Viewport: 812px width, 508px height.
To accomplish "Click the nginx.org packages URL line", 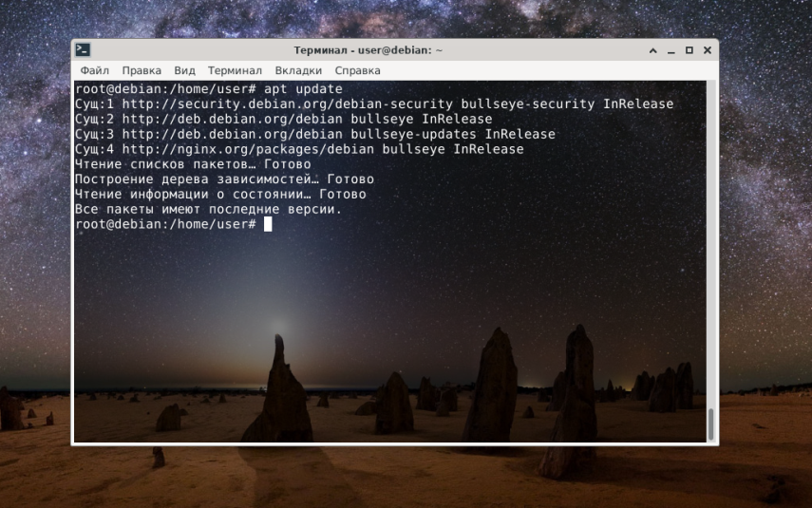I will (299, 149).
